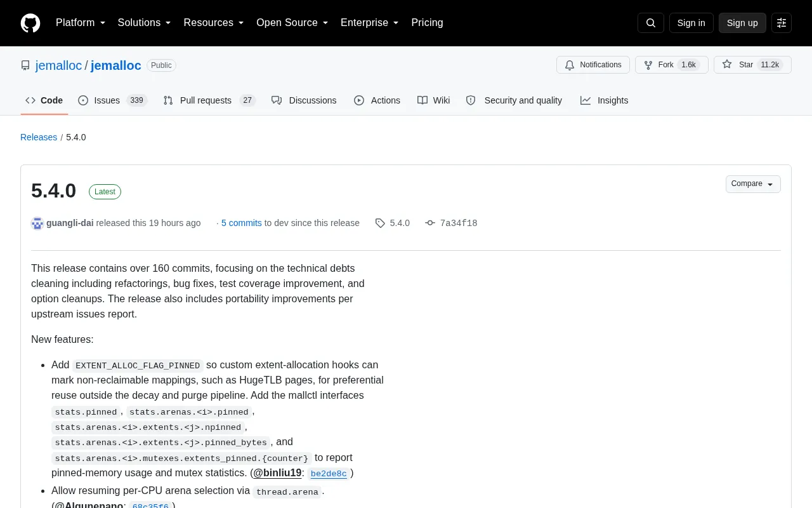Viewport: 812px width, 508px height.
Task: Click the tag icon beside 5.4.0
Action: (x=380, y=223)
